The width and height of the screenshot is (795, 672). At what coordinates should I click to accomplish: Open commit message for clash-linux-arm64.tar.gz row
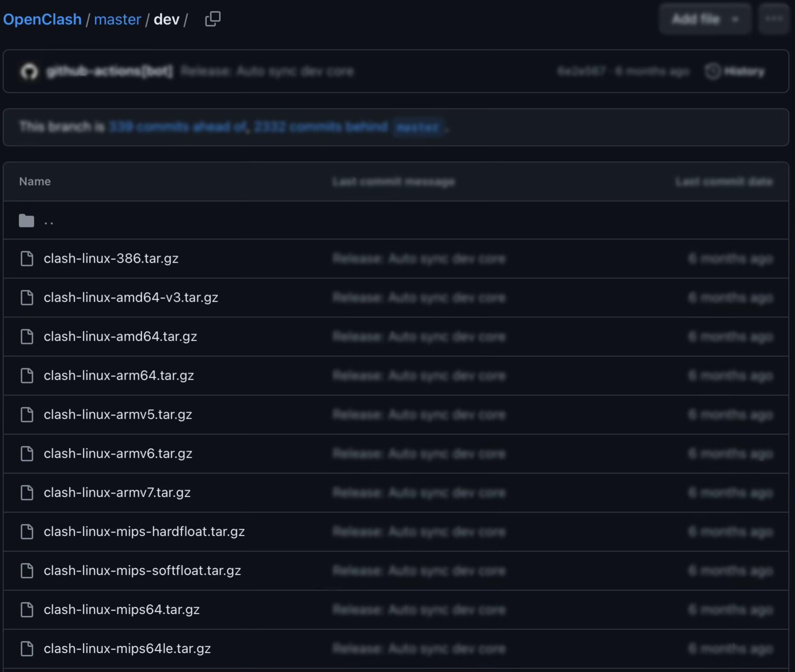click(419, 376)
